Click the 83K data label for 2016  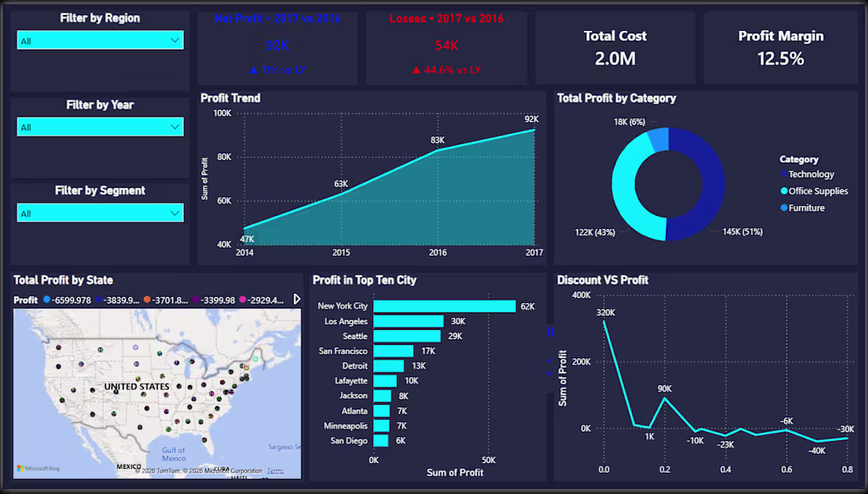pos(437,140)
